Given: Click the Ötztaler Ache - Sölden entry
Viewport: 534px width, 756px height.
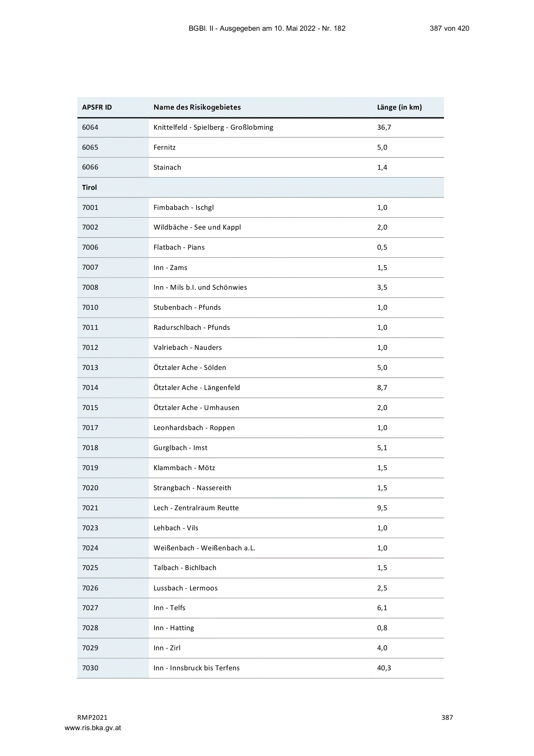Looking at the screenshot, I should click(x=190, y=367).
